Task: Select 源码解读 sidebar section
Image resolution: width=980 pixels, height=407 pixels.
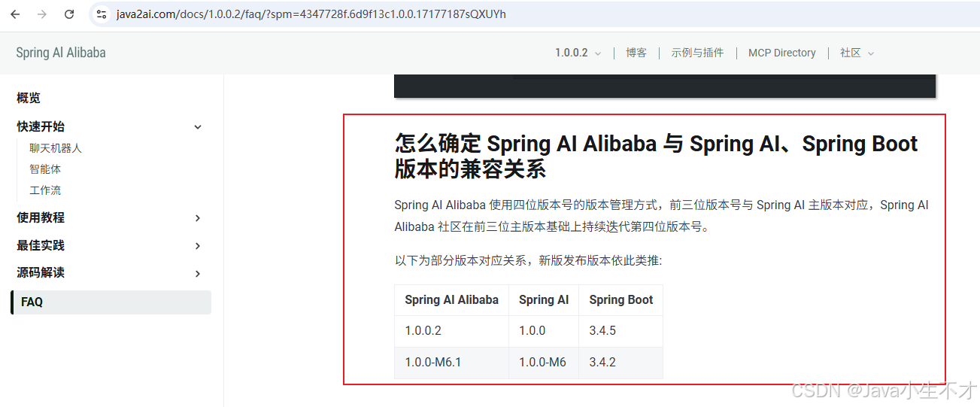Action: 41,272
